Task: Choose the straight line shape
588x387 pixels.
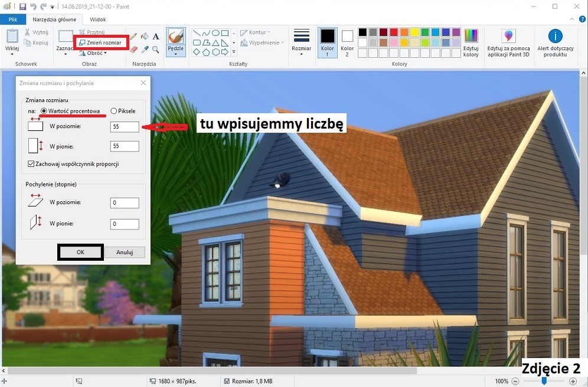Action: (x=197, y=33)
